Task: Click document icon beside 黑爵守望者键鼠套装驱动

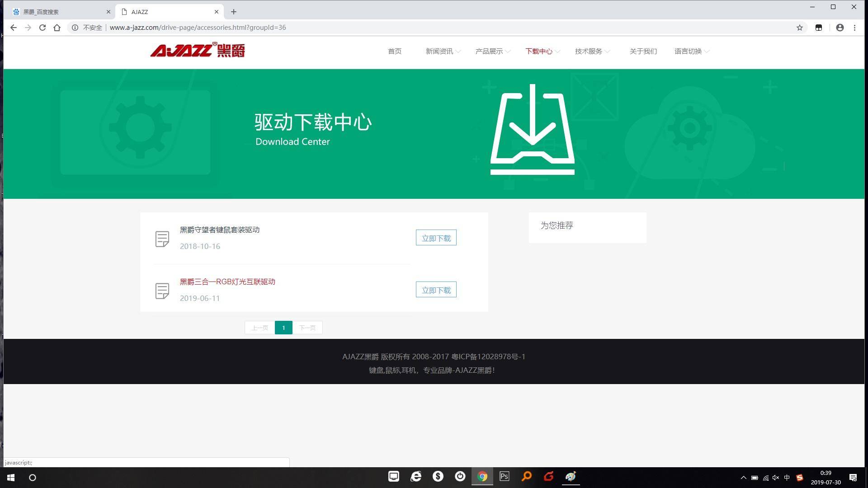Action: click(162, 239)
